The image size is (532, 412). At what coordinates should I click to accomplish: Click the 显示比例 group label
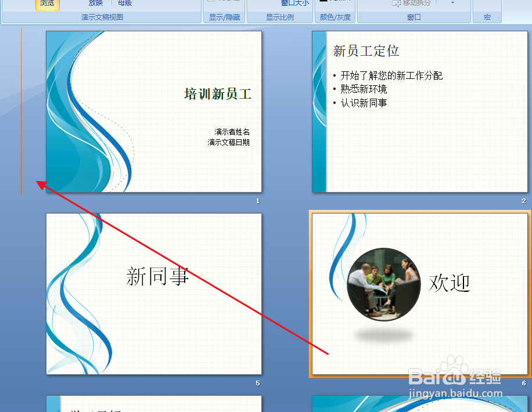[280, 17]
